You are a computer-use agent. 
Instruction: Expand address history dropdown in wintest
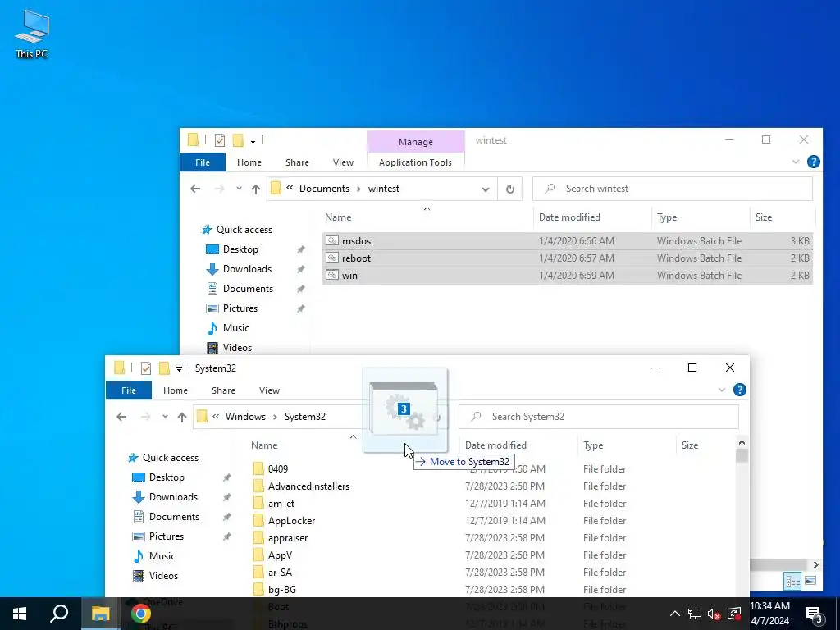pyautogui.click(x=486, y=189)
